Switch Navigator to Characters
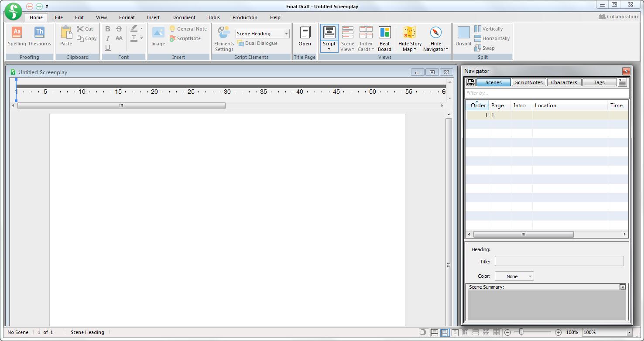The height and width of the screenshot is (341, 644). (x=564, y=82)
